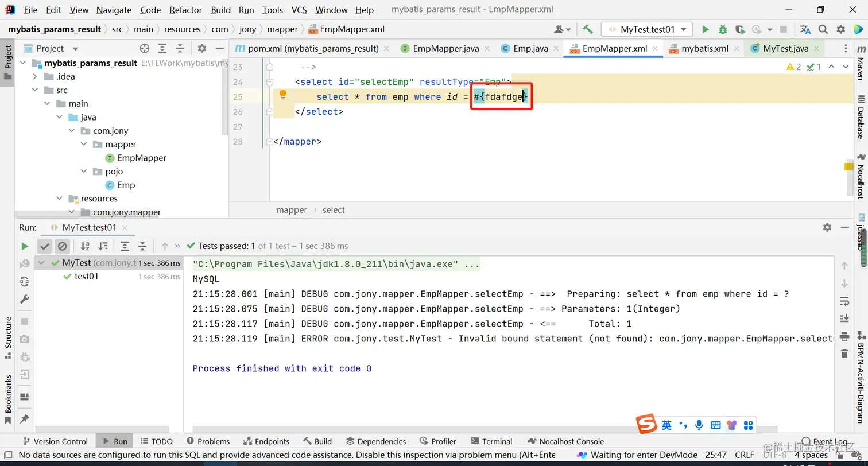Open the Nocalhost Console tool window

[x=565, y=441]
